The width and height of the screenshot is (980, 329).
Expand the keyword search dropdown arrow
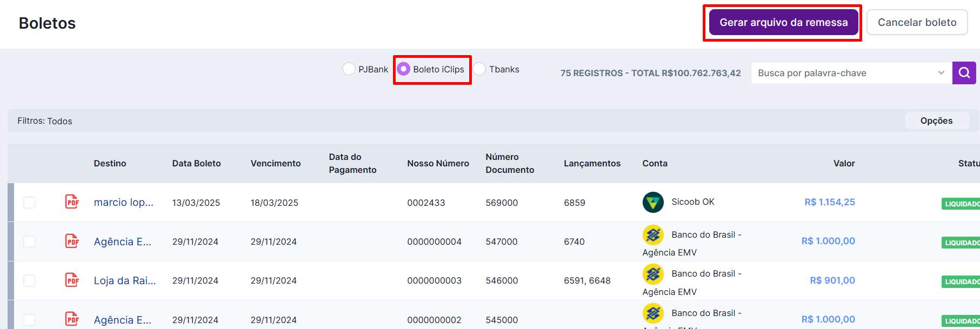click(941, 73)
